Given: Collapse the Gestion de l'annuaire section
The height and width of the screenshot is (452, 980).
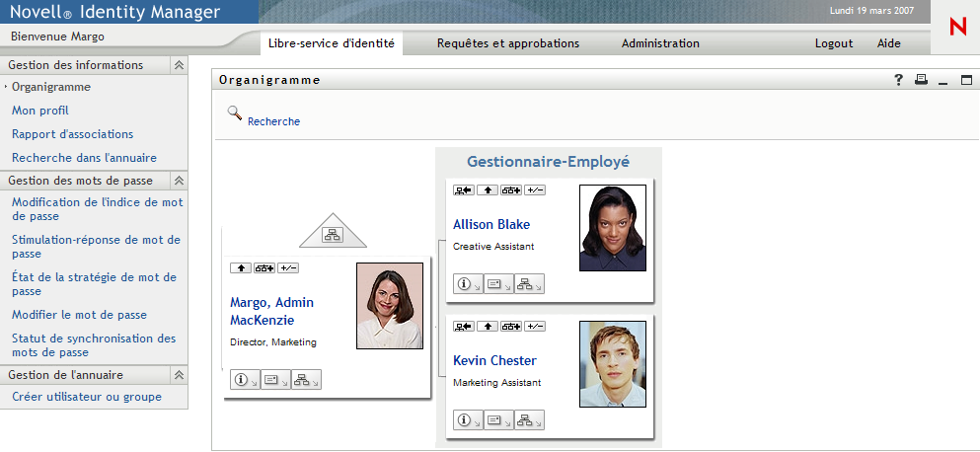Looking at the screenshot, I should coord(179,375).
